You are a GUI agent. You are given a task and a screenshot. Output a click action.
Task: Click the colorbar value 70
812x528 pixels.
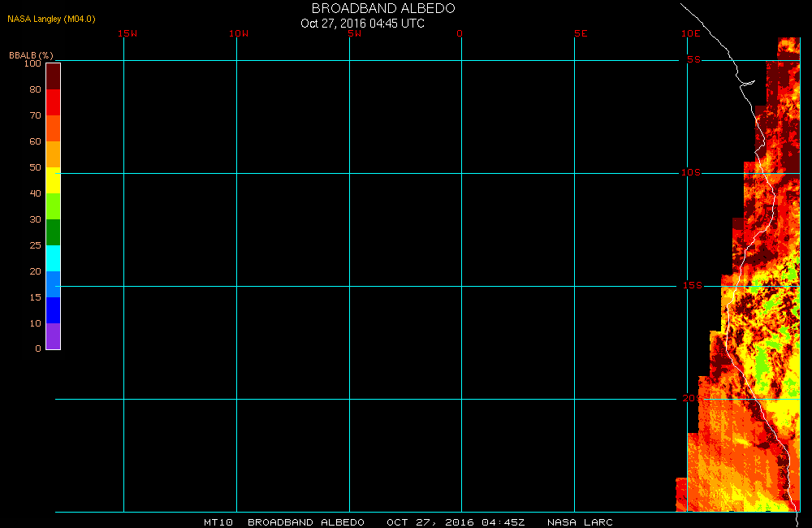35,115
